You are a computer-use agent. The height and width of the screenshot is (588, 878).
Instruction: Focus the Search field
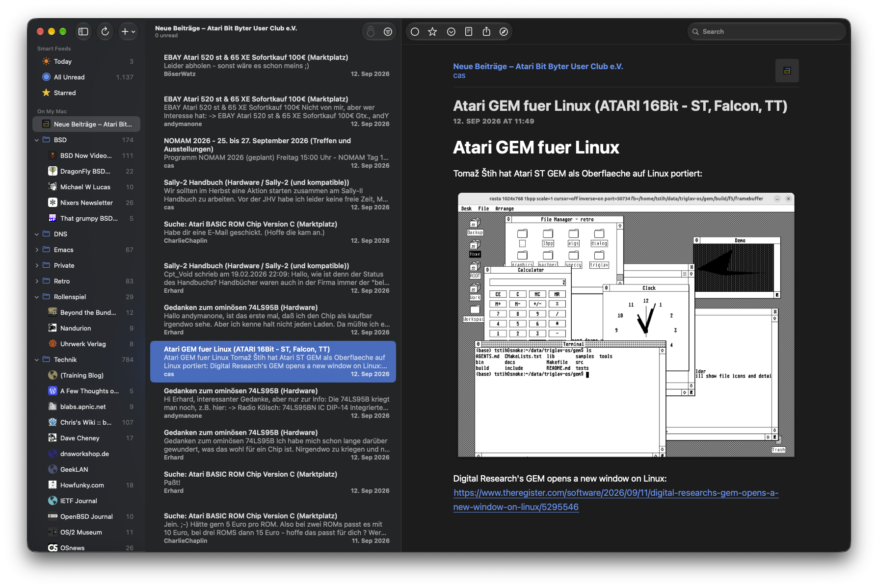[766, 32]
